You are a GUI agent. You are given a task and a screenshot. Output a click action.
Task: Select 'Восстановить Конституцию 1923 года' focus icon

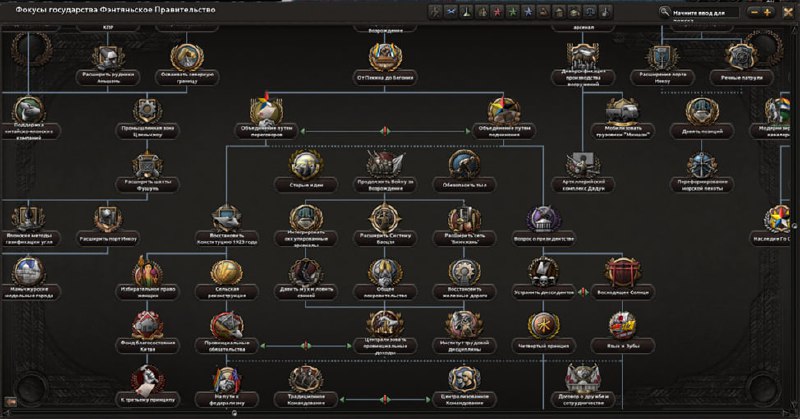pyautogui.click(x=227, y=218)
